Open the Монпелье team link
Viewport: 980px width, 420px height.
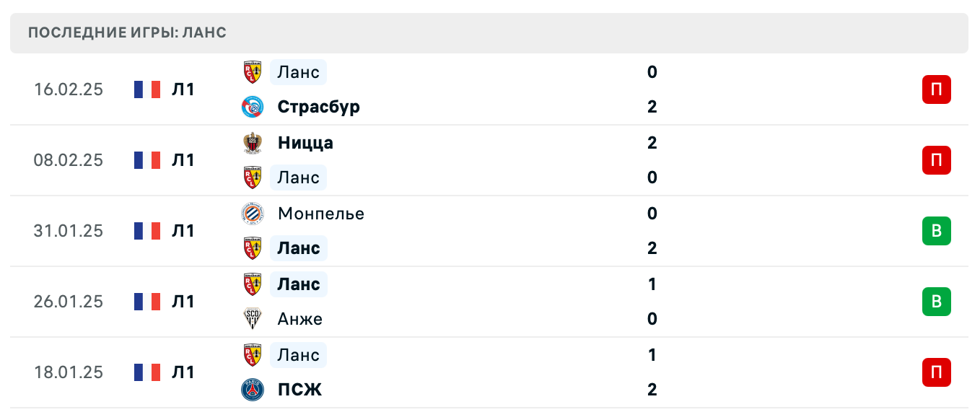(x=320, y=214)
